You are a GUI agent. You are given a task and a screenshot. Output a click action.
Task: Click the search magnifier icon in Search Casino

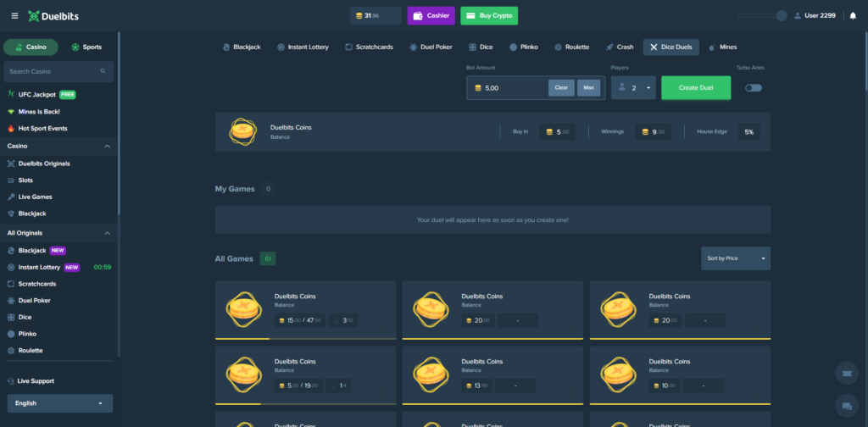[x=103, y=71]
